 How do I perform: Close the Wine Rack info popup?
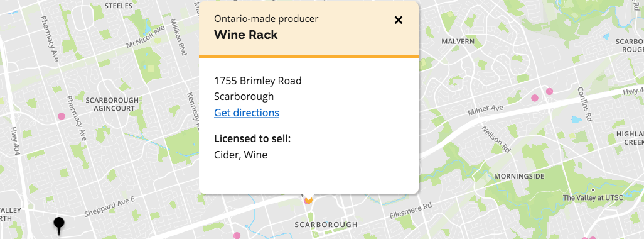[x=399, y=20]
